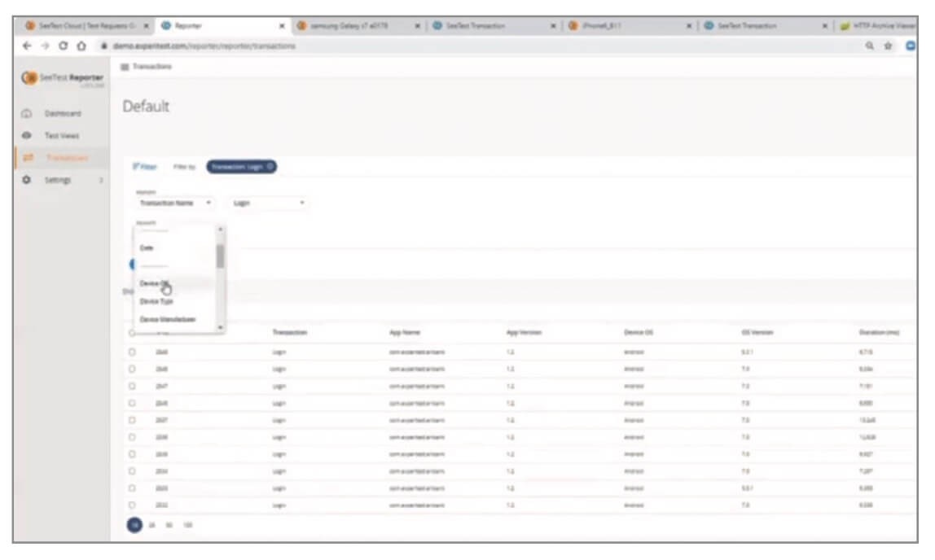935x560 pixels.
Task: Click the browser reload icon
Action: (64, 46)
